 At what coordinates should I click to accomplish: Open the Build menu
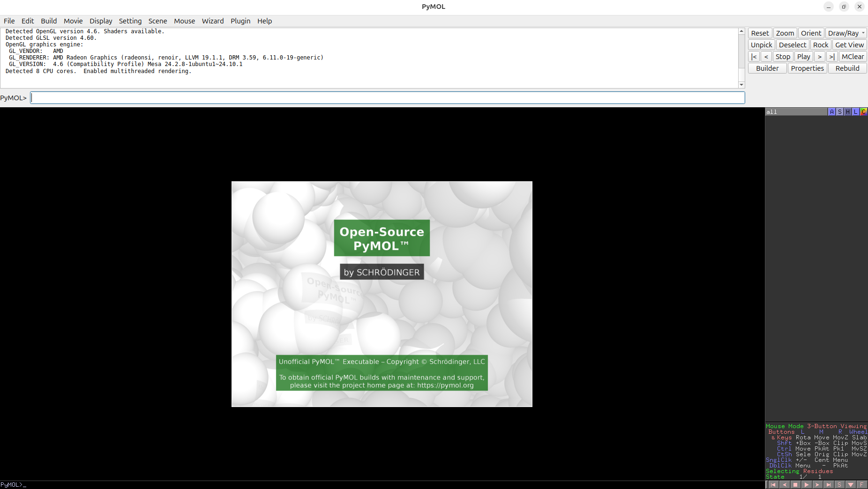point(49,21)
